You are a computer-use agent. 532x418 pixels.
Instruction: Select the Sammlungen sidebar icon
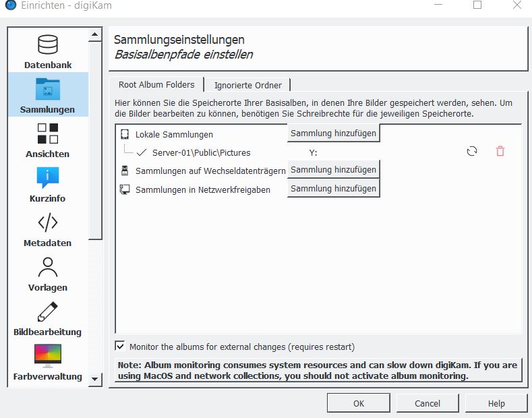[x=47, y=94]
